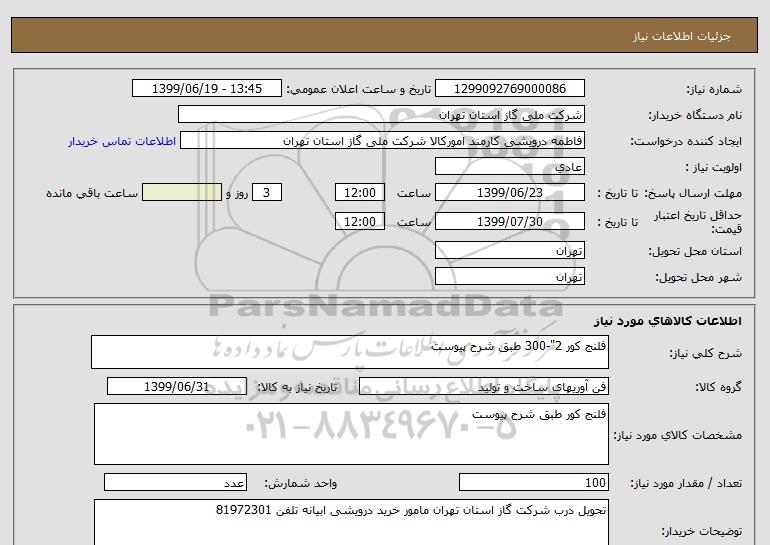Click response deadline date 1399/06/23

[510, 192]
